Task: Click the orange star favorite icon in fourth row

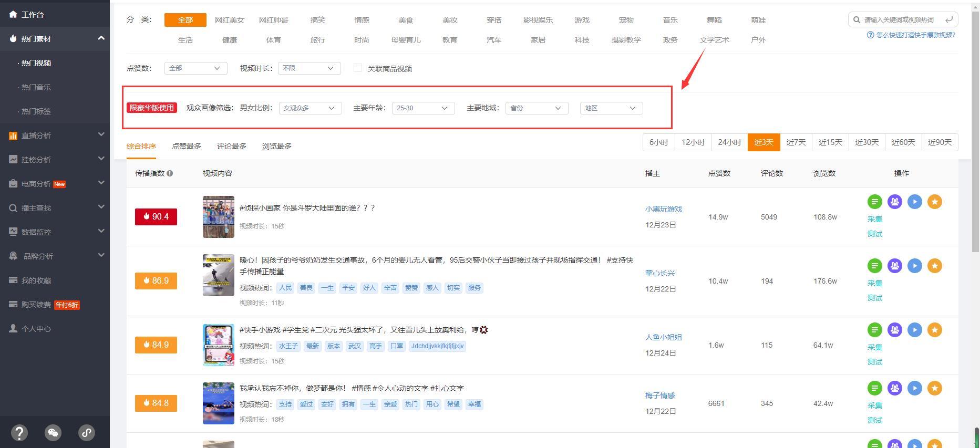Action: coord(934,388)
